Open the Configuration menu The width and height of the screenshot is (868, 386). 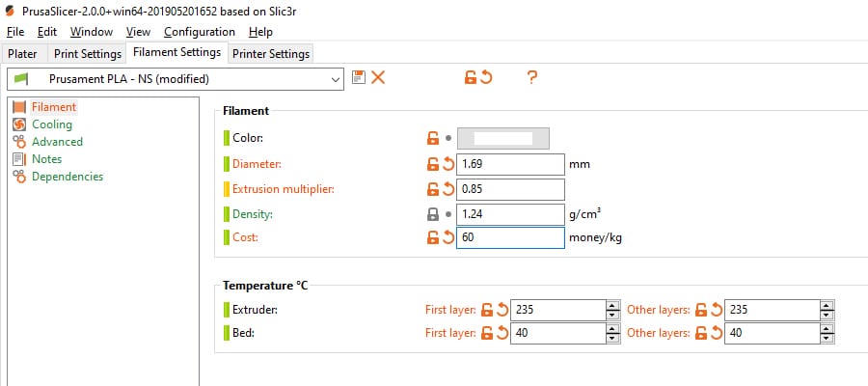click(200, 32)
